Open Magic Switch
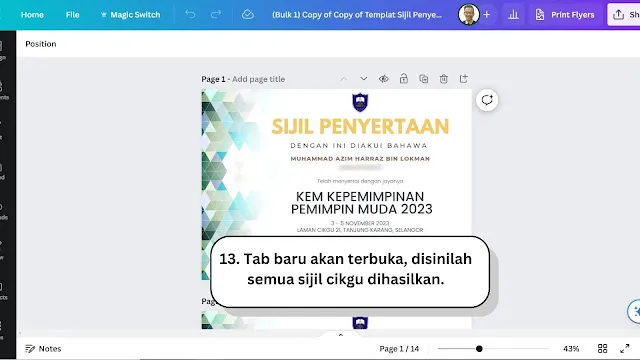Image resolution: width=640 pixels, height=360 pixels. (130, 15)
